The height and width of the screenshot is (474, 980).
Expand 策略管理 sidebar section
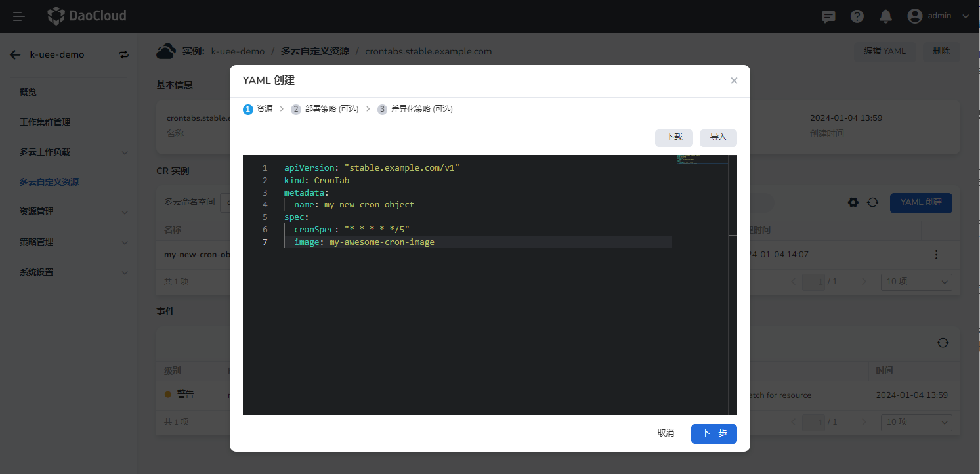(74, 242)
